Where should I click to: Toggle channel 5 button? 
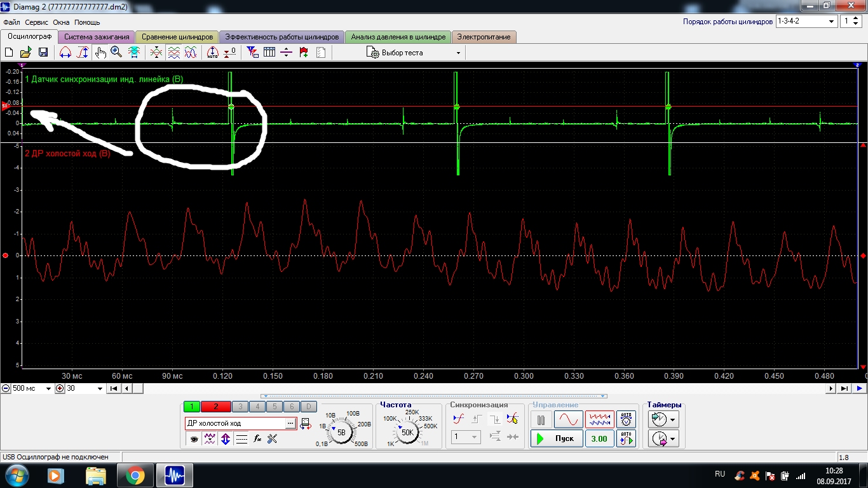(274, 407)
